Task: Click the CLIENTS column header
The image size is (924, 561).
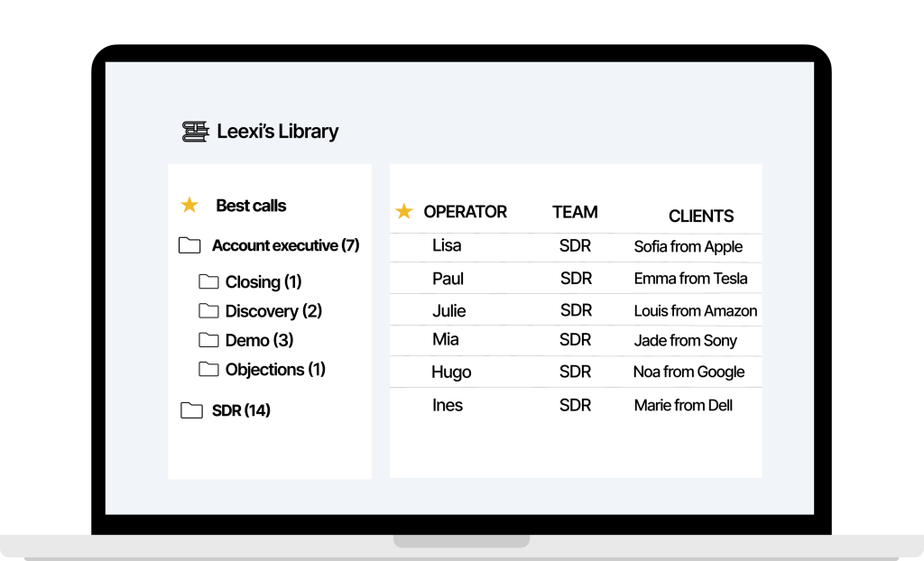Action: (x=701, y=216)
